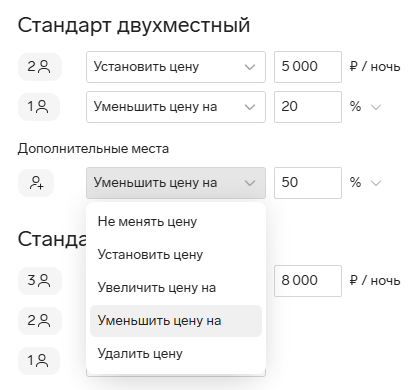Collapse the open extra beds price action dropdown
Screen dimensions: 413x390
click(x=176, y=183)
